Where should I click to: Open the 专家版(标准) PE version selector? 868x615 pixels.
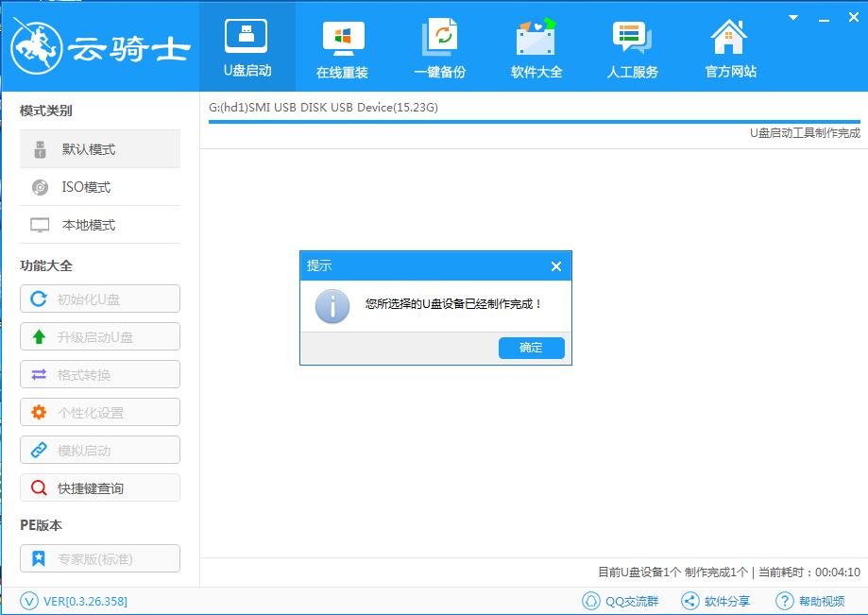click(x=99, y=558)
